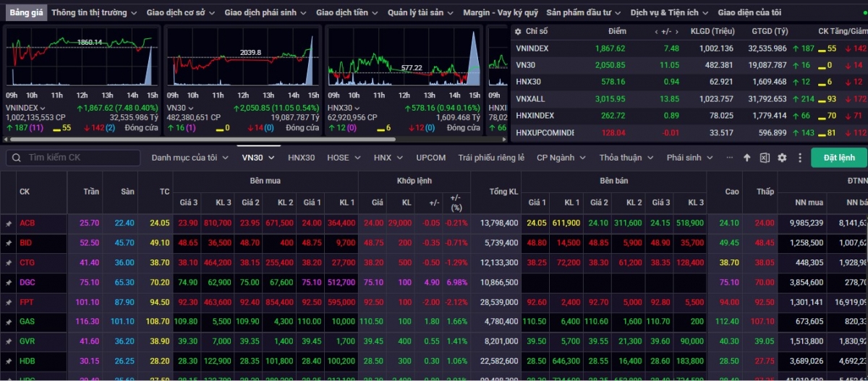Viewport: 868px width, 381px height.
Task: Open the vertical three-dot options menu
Action: (x=799, y=158)
